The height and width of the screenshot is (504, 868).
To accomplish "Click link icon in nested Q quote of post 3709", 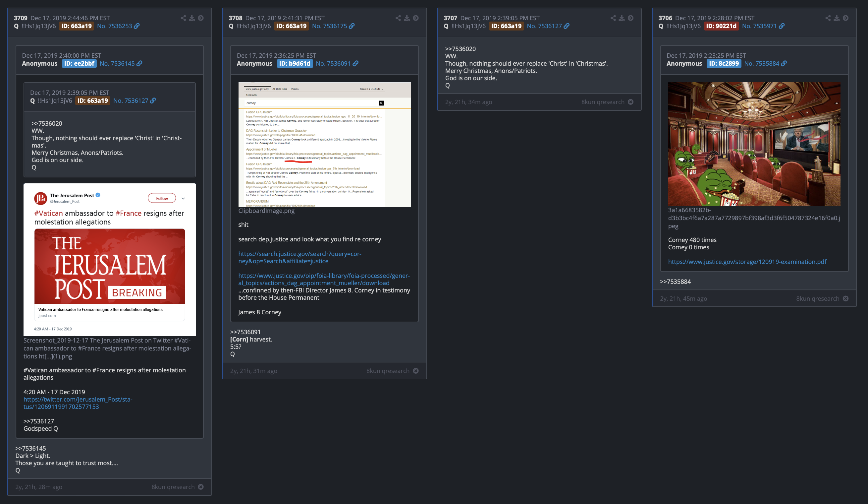I will click(153, 101).
